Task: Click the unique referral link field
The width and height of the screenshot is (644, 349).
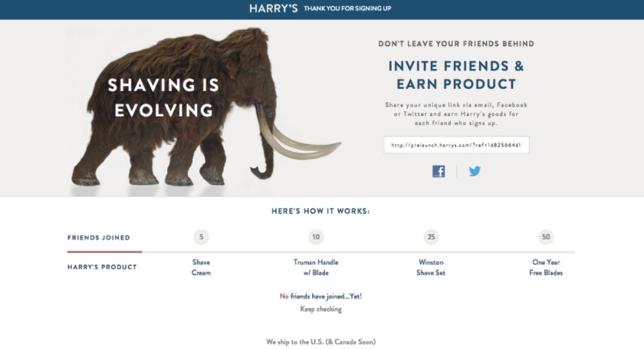Action: pos(456,145)
